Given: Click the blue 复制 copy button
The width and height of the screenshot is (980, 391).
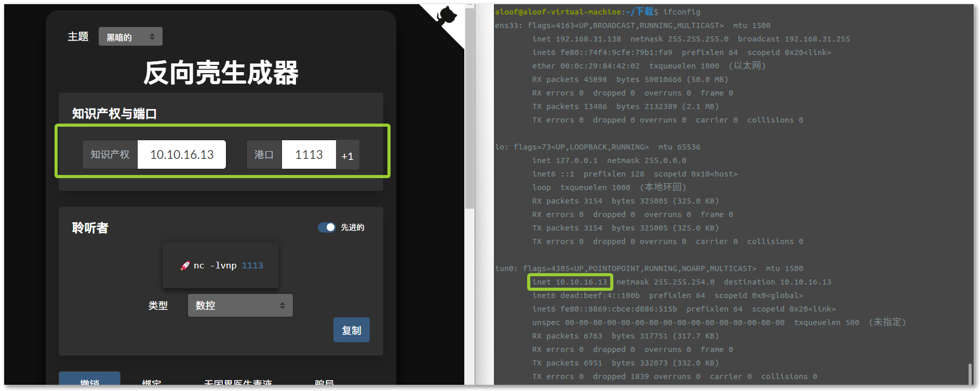Looking at the screenshot, I should 351,330.
